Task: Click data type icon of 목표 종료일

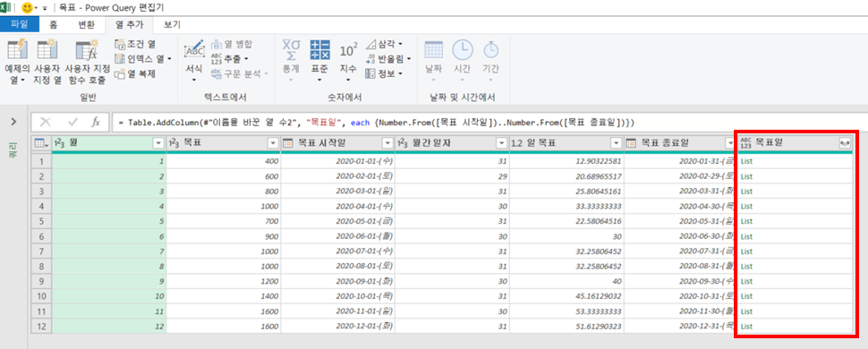Action: pos(631,143)
